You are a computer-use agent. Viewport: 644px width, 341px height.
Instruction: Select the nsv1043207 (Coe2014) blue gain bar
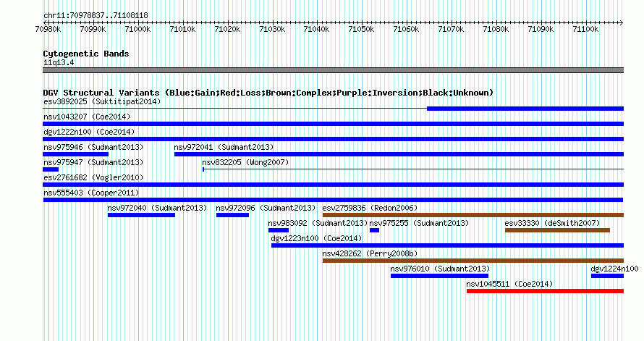click(333, 124)
